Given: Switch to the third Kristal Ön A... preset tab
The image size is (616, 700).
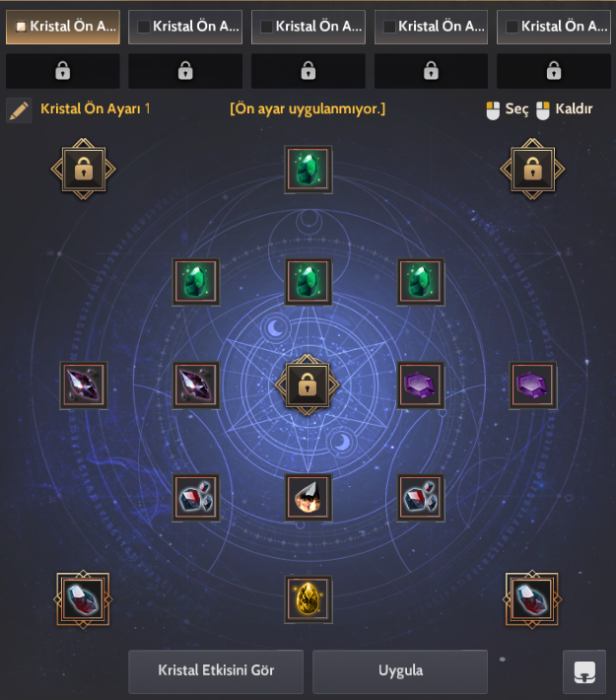Looking at the screenshot, I should (308, 27).
